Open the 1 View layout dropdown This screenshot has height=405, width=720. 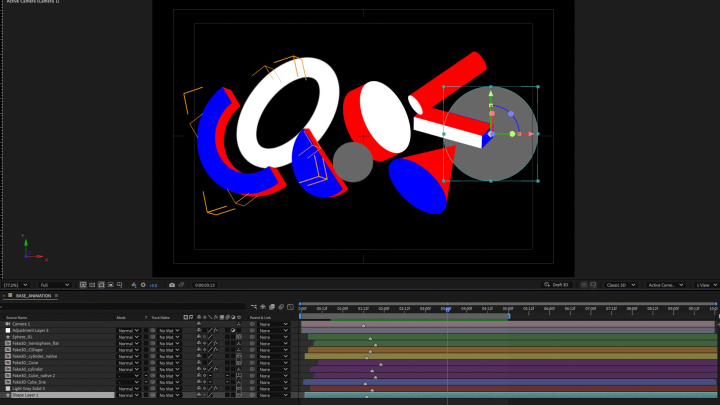tap(705, 285)
